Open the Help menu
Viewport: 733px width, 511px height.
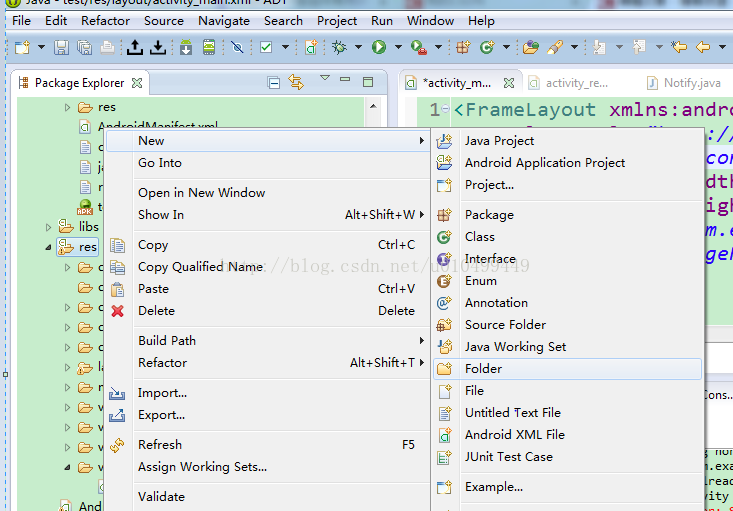[x=481, y=21]
